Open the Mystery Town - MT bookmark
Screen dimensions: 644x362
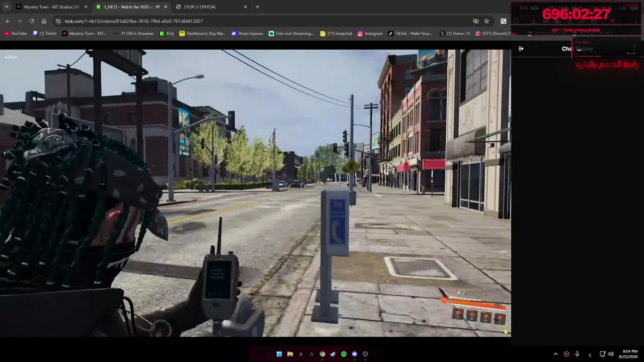pos(85,34)
